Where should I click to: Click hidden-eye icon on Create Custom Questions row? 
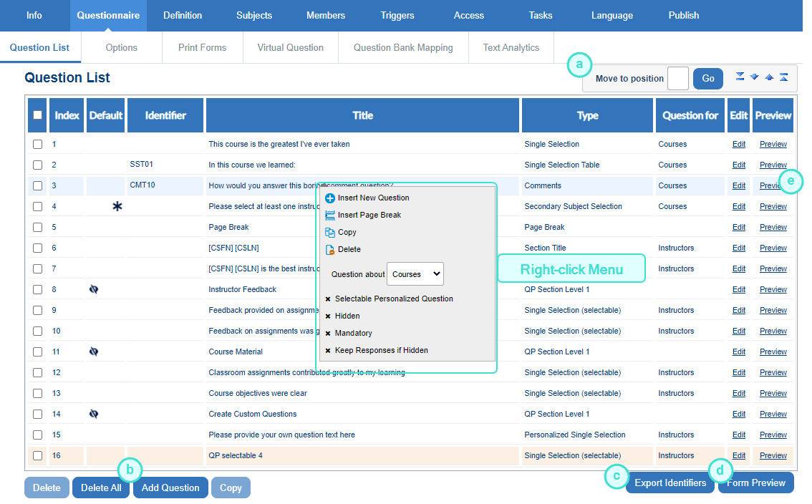(94, 414)
